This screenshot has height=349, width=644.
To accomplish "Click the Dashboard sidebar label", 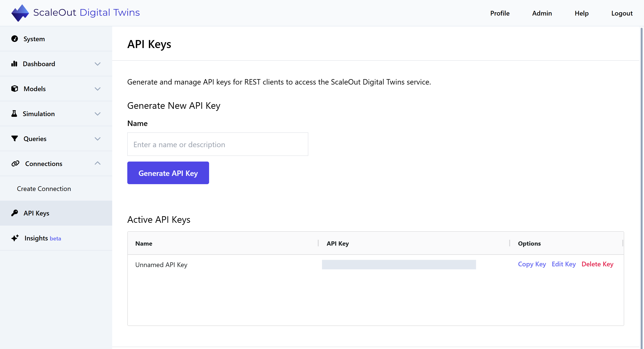I will (39, 64).
